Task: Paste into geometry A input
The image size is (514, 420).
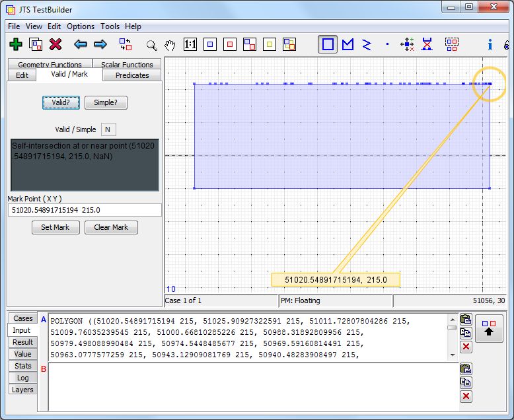Action: pos(466,319)
